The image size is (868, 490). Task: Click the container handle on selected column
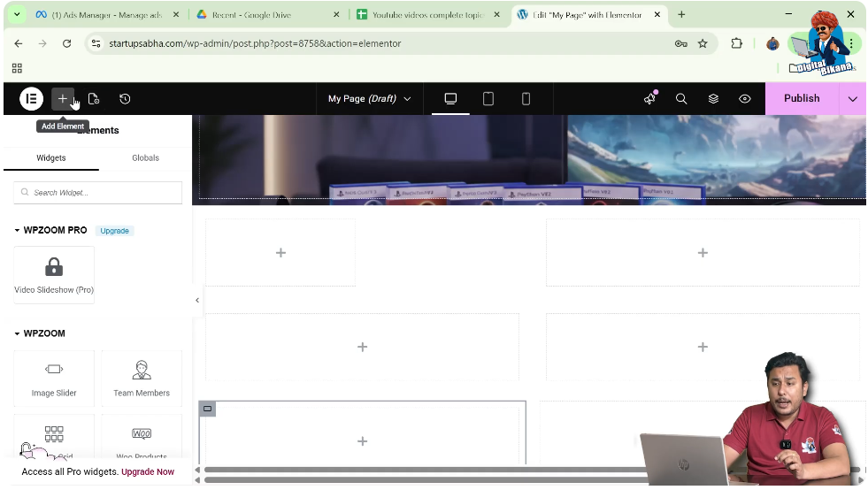tap(207, 409)
